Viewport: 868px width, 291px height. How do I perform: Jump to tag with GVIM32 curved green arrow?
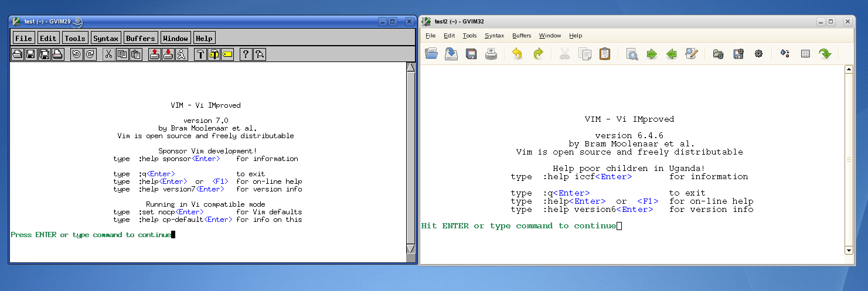(825, 54)
